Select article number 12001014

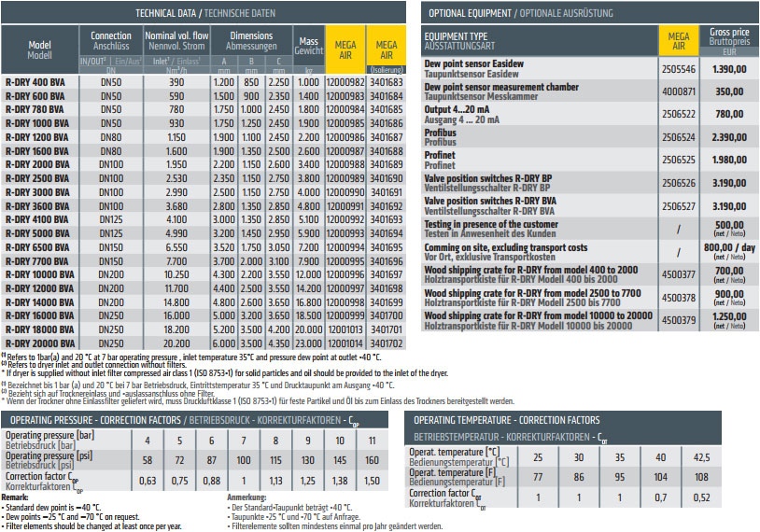click(x=345, y=343)
